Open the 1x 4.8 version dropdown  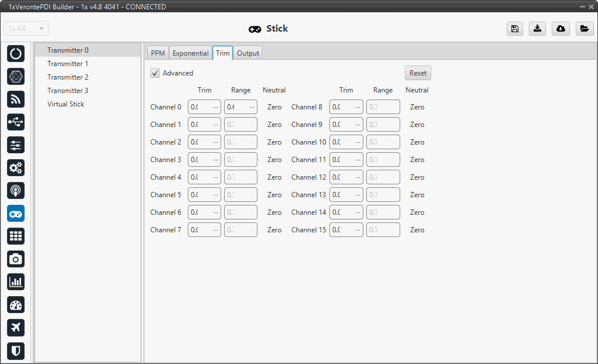(x=26, y=29)
